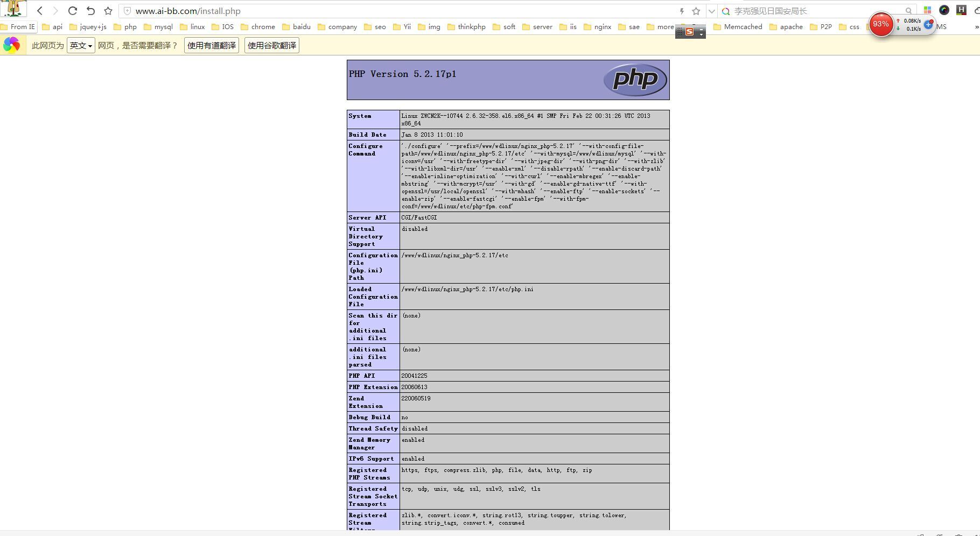Click the undo/restore closed tab icon
This screenshot has width=980, height=536.
pyautogui.click(x=90, y=11)
